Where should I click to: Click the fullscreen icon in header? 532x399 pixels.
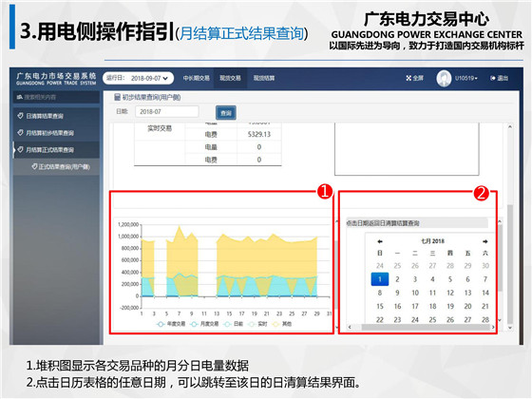tap(408, 78)
